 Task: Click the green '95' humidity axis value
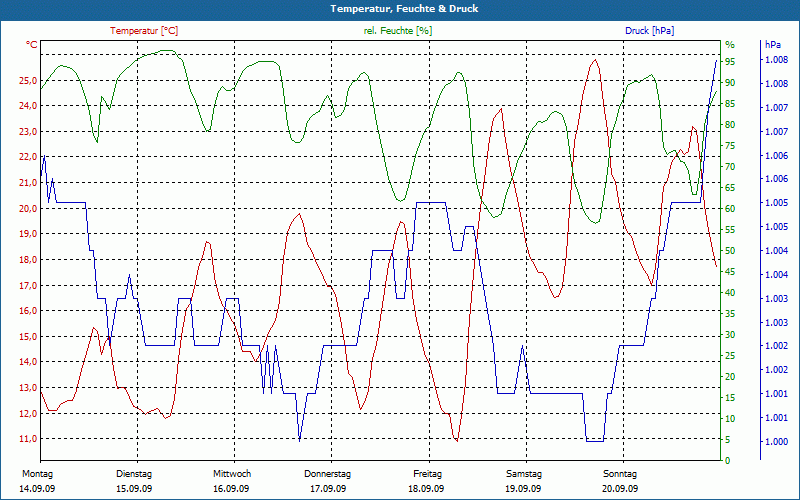[x=730, y=62]
